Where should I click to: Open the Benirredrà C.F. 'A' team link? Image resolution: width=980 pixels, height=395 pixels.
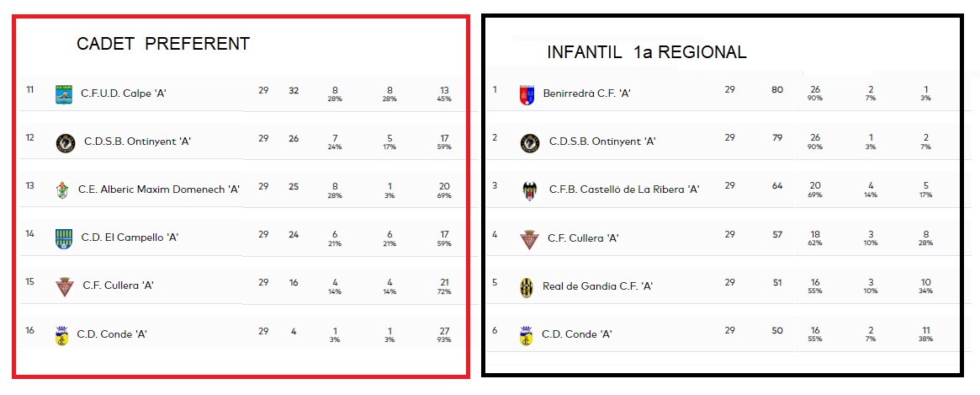587,93
